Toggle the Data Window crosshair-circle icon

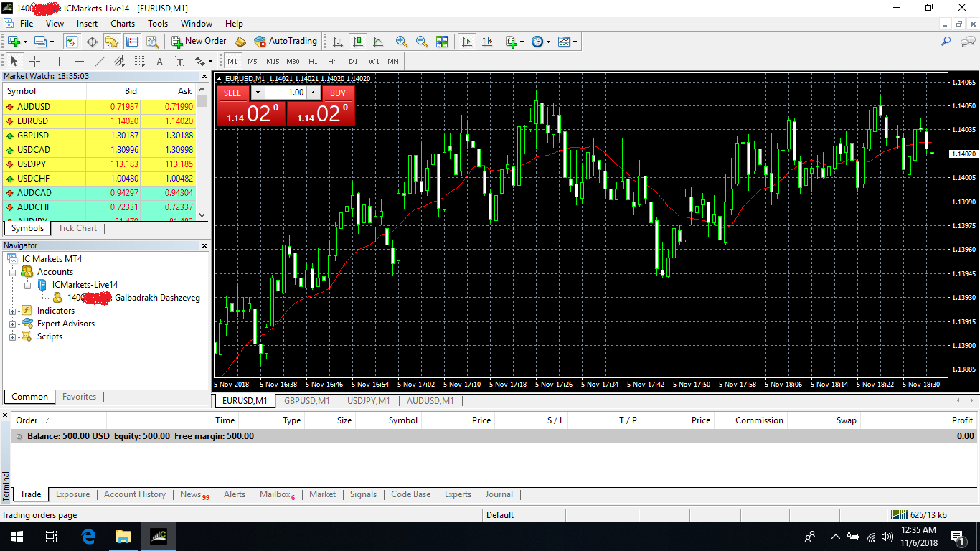pyautogui.click(x=92, y=42)
